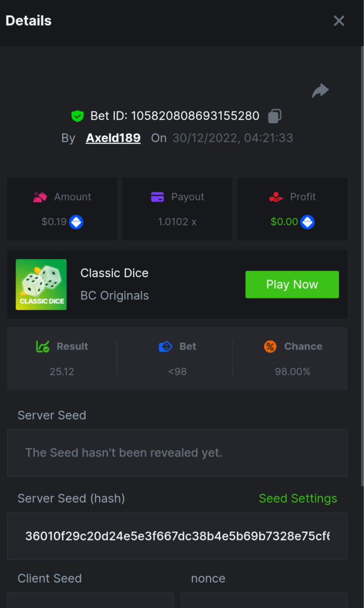Copy the Bet ID with the copy icon

tap(274, 116)
